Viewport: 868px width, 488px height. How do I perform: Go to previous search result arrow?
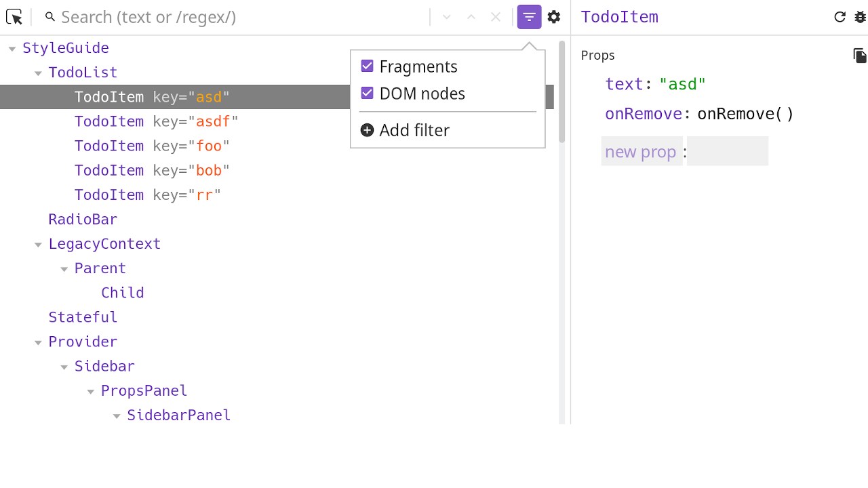[x=471, y=17]
